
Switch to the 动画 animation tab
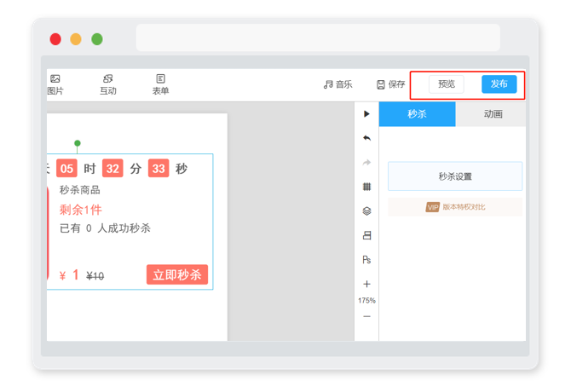491,114
